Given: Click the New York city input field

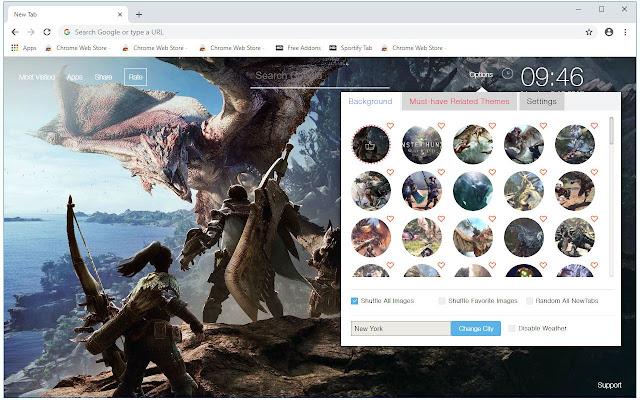Looking at the screenshot, I should click(x=401, y=328).
